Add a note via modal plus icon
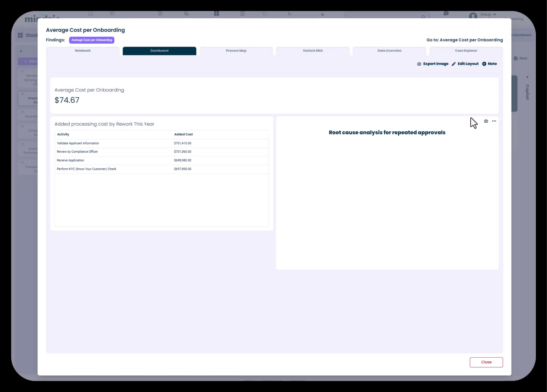The image size is (547, 392). click(484, 64)
